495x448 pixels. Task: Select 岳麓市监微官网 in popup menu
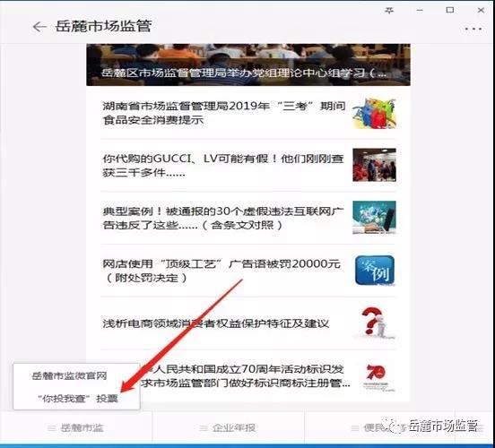[69, 375]
